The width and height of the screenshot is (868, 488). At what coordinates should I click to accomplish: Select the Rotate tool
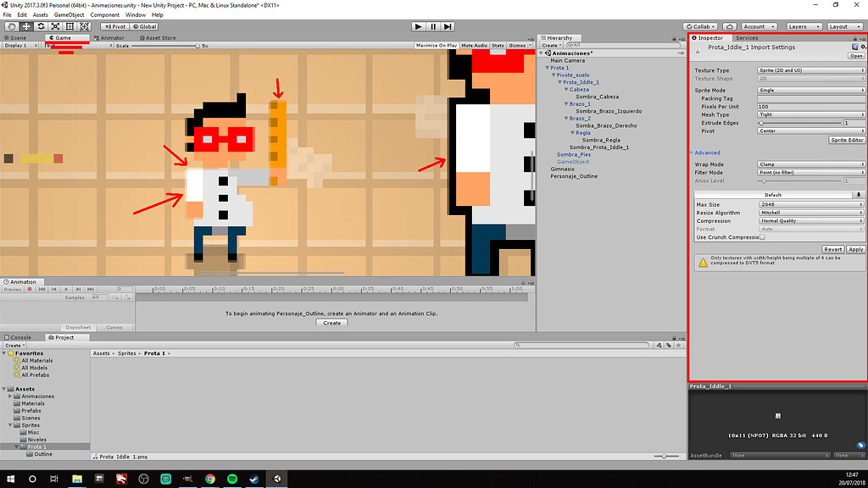[x=41, y=26]
